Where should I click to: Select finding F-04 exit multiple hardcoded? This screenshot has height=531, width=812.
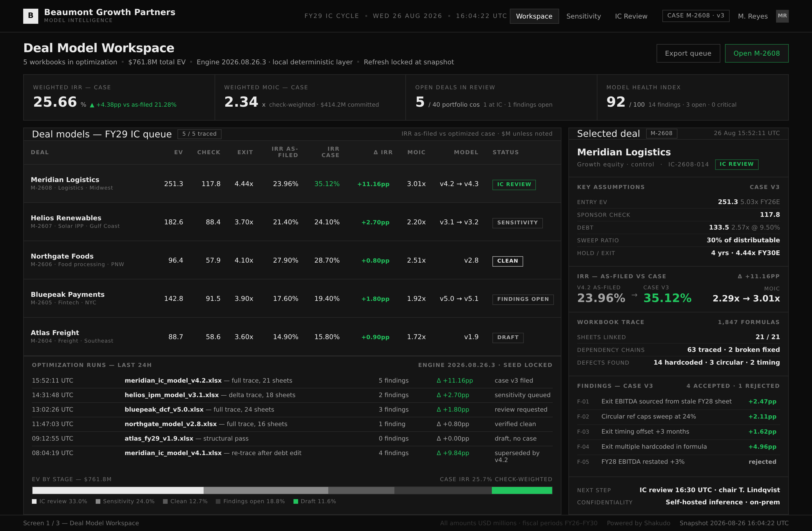(x=678, y=446)
